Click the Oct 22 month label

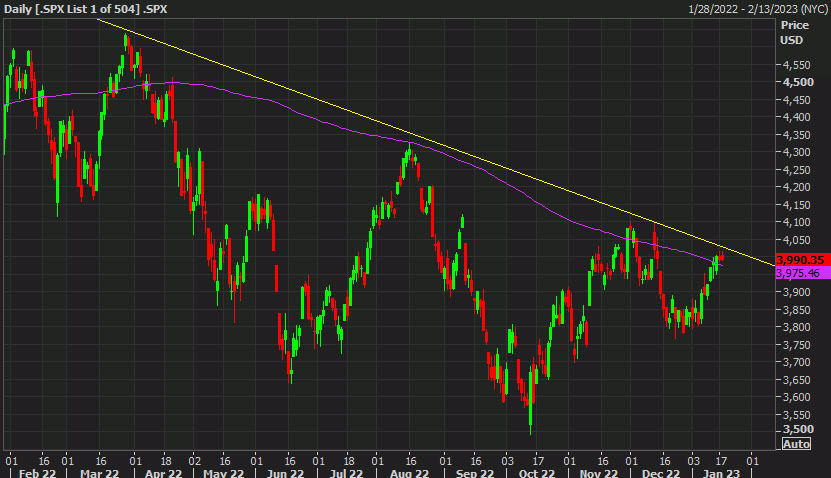[537, 473]
